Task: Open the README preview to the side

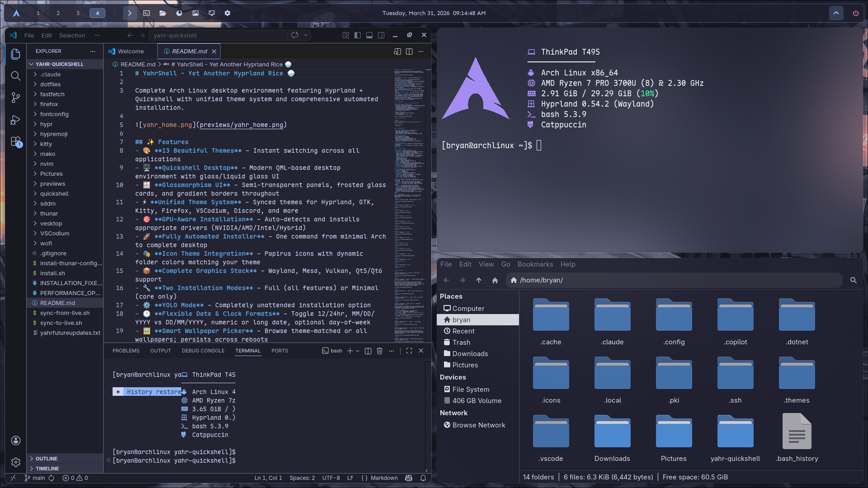Action: (397, 52)
